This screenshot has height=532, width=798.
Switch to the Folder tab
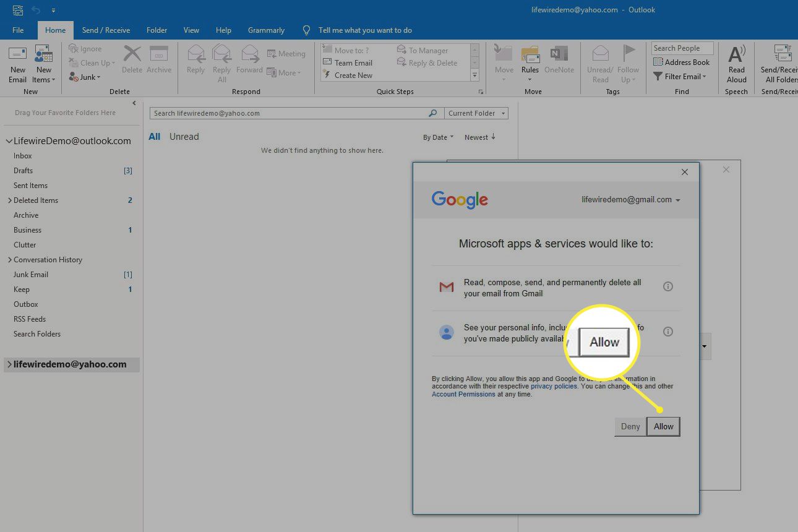(x=157, y=30)
